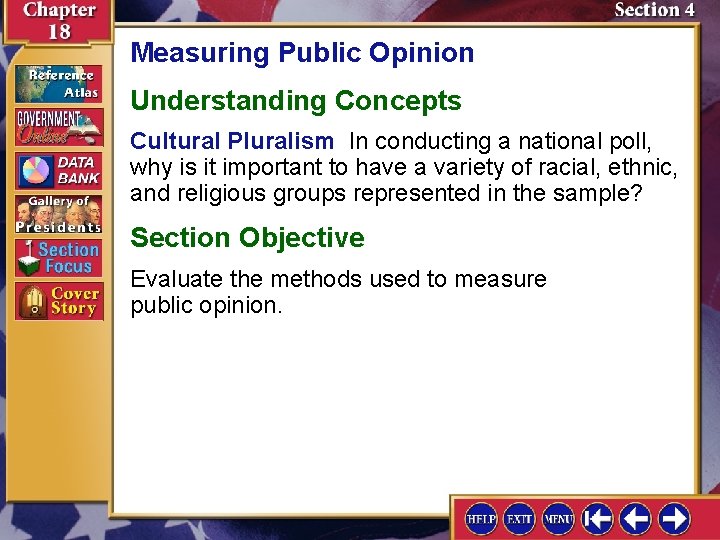Open the Cover Story sidebar button
The width and height of the screenshot is (720, 540).
59,301
